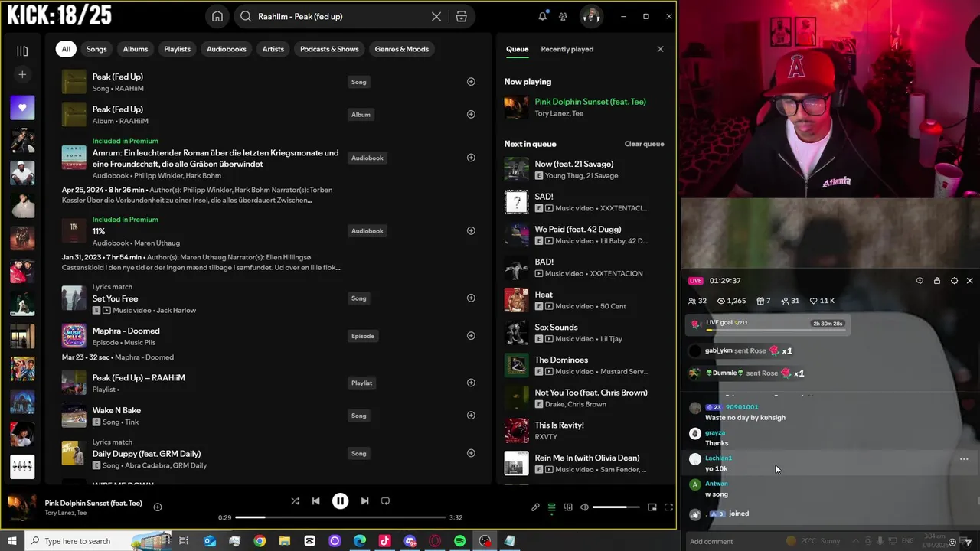Image resolution: width=980 pixels, height=551 pixels.
Task: Filter results by Podcasts & Shows
Action: (329, 49)
